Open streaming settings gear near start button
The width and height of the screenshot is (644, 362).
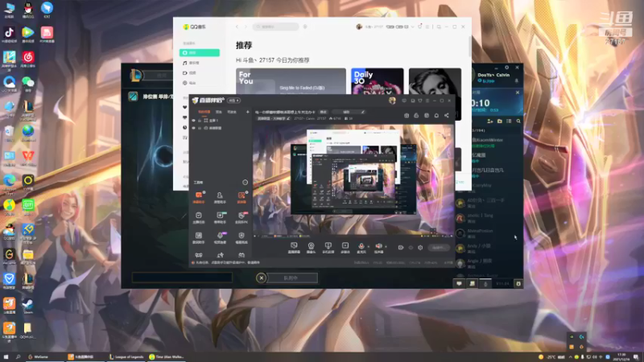(x=420, y=248)
